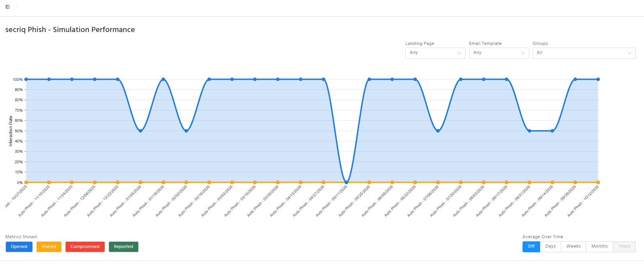Viewport: 644px width, 264px height.
Task: Click the 'Auto Phish - 03/30/2026' axis label
Action: pyautogui.click(x=263, y=201)
